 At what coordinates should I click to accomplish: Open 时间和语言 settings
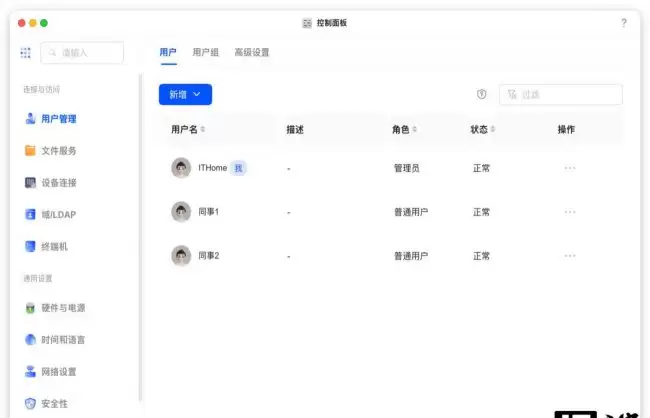click(x=55, y=340)
